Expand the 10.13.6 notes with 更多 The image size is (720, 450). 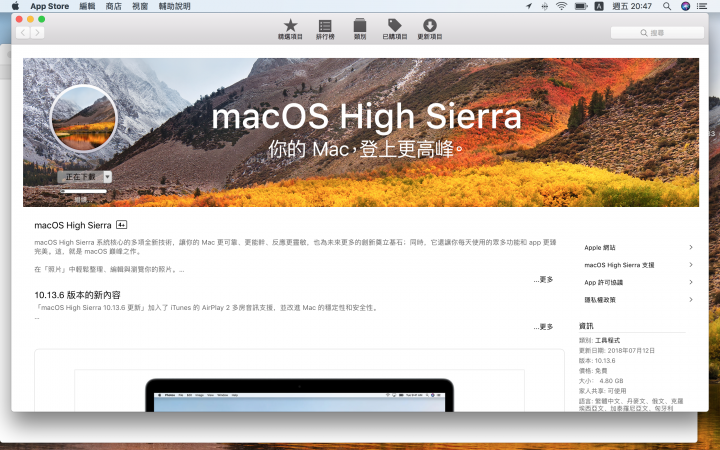coord(544,326)
